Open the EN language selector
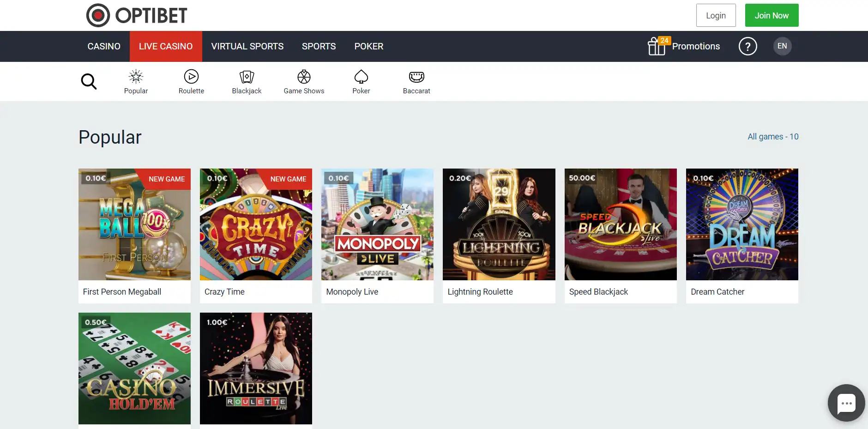This screenshot has width=868, height=429. 782,46
